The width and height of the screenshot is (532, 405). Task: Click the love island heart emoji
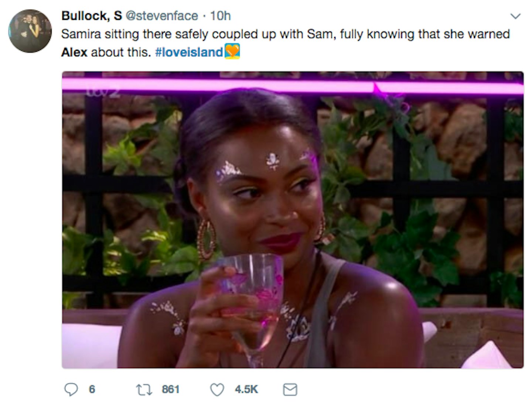point(232,51)
